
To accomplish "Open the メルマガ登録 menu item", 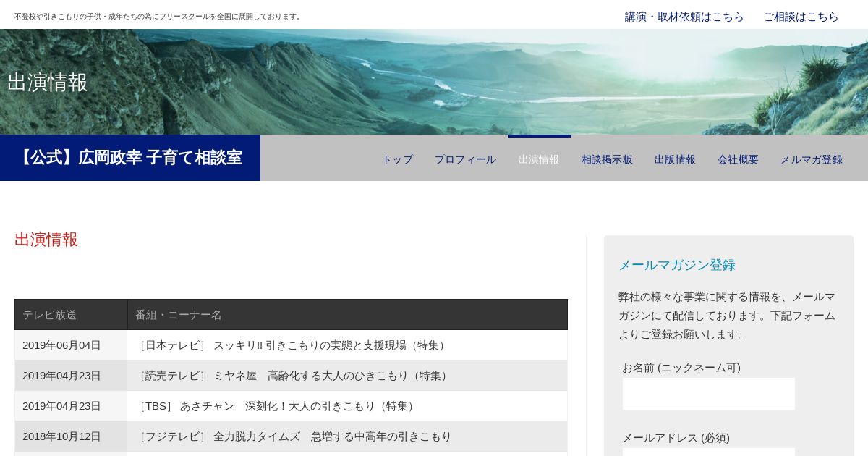I will coord(812,159).
